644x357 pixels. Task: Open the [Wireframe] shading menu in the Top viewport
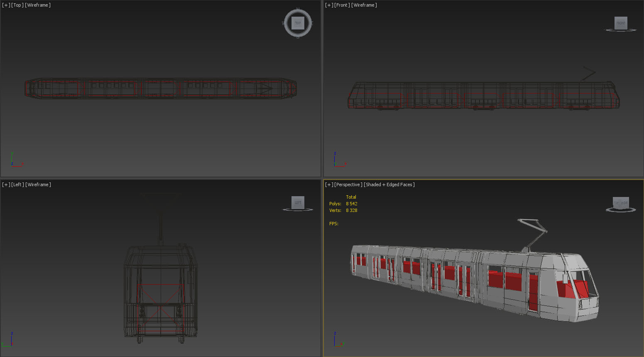[x=38, y=5]
